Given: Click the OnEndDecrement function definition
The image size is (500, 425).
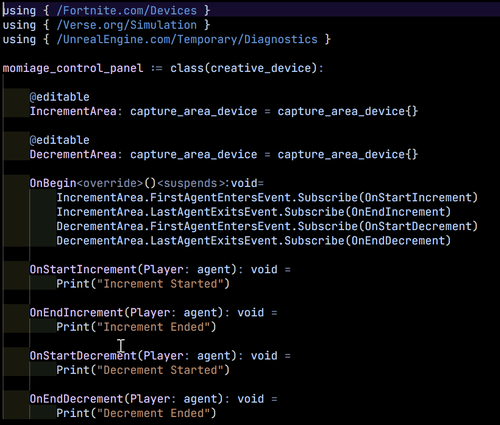Looking at the screenshot, I should pyautogui.click(x=153, y=399).
